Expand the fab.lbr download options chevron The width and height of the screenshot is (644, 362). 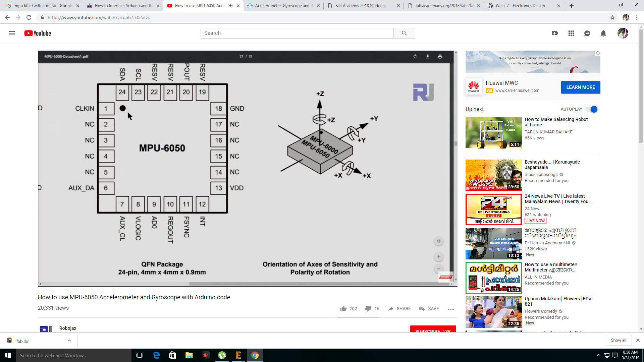point(69,341)
